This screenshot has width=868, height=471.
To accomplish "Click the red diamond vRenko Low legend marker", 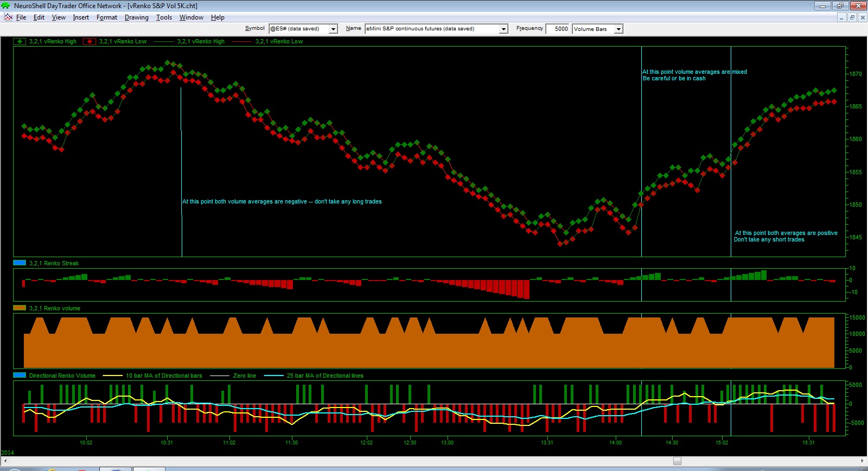I will [x=90, y=41].
